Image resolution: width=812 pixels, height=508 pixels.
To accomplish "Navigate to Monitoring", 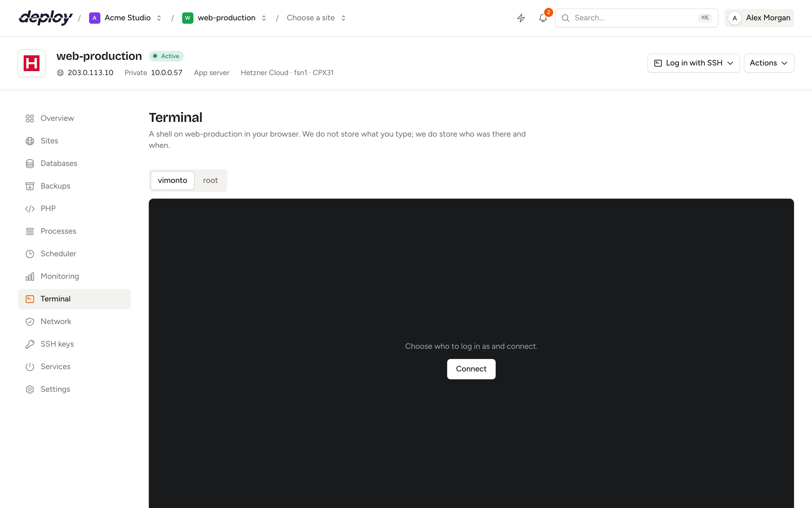I will pyautogui.click(x=74, y=276).
